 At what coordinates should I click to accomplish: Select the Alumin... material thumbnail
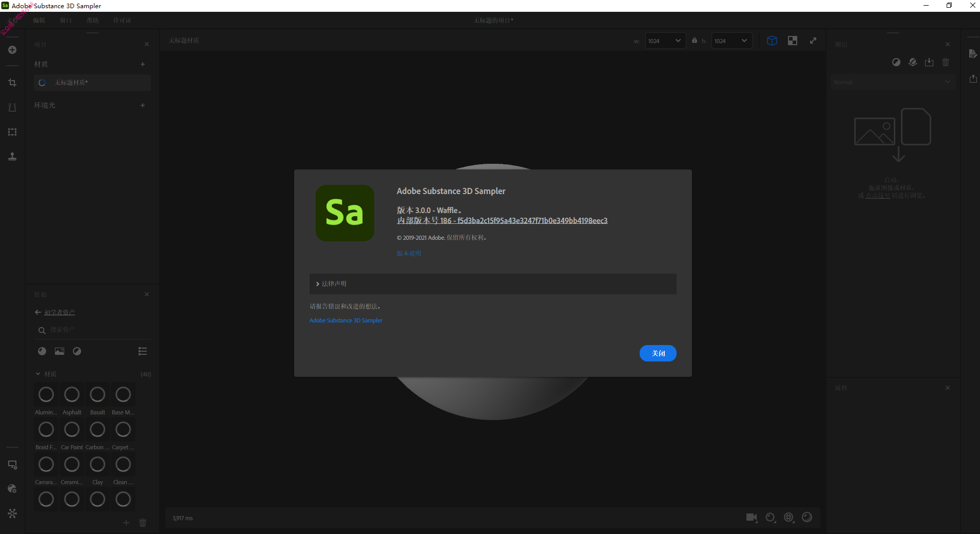[x=46, y=394]
